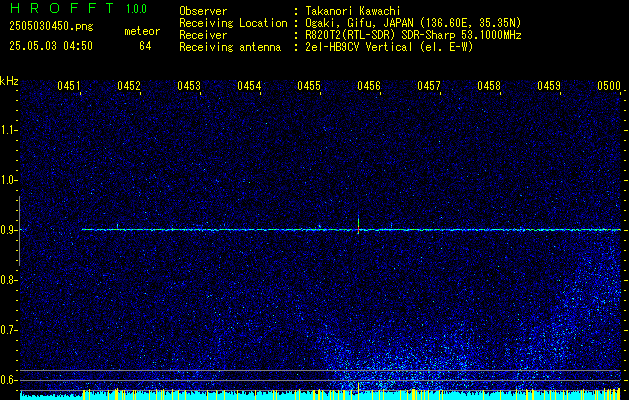The image size is (629, 400).
Task: Click the Receiving Location Ogaki, Gifu, JAPAN text
Action: point(413,23)
